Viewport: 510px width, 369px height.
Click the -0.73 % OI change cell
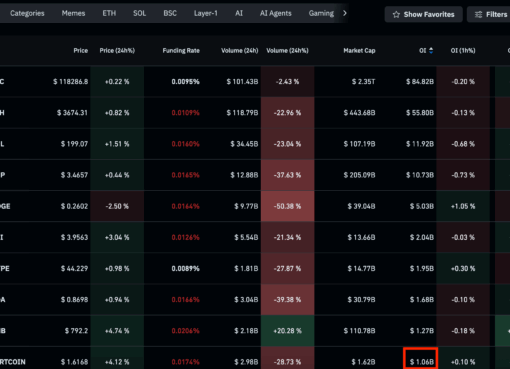pos(463,175)
